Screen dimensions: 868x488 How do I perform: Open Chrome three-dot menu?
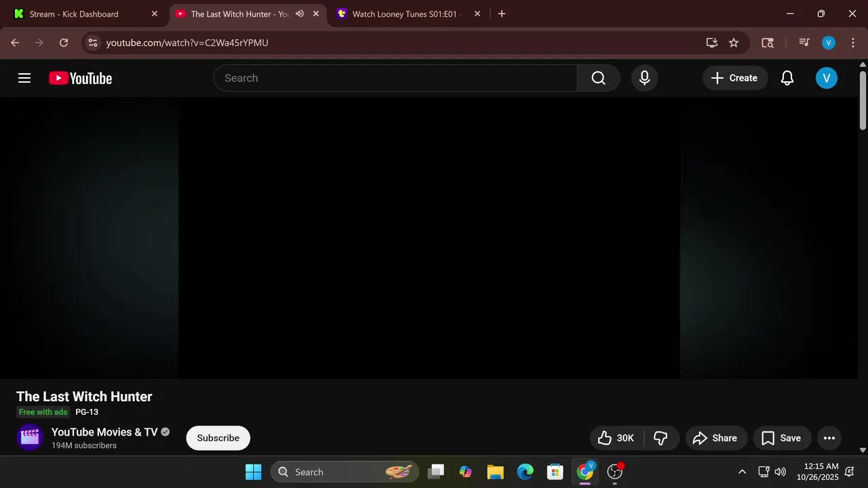tap(852, 43)
